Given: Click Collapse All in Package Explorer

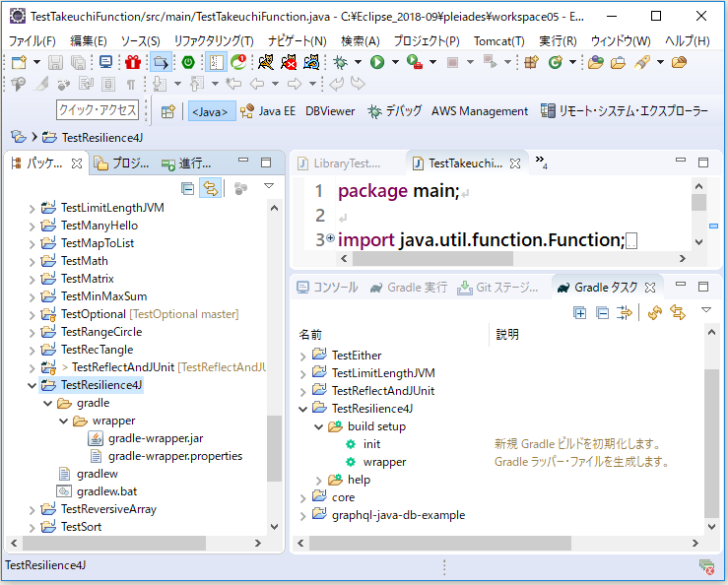Looking at the screenshot, I should tap(187, 188).
